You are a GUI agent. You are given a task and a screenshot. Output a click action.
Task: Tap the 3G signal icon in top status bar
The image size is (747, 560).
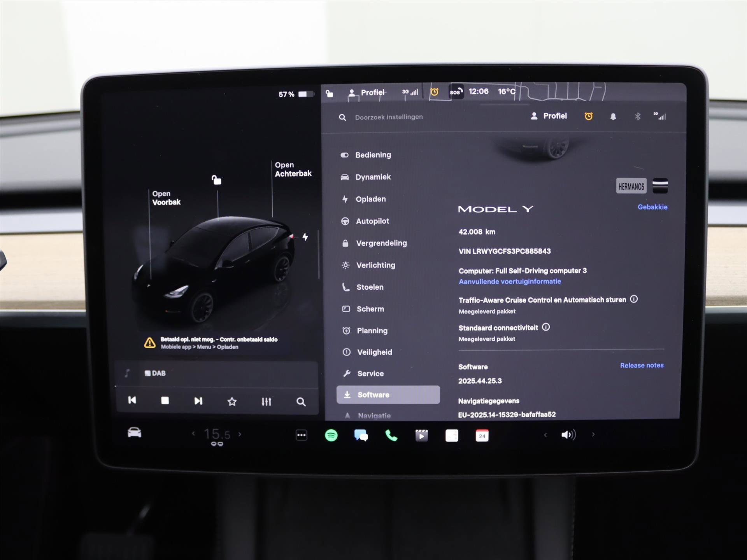tap(410, 92)
